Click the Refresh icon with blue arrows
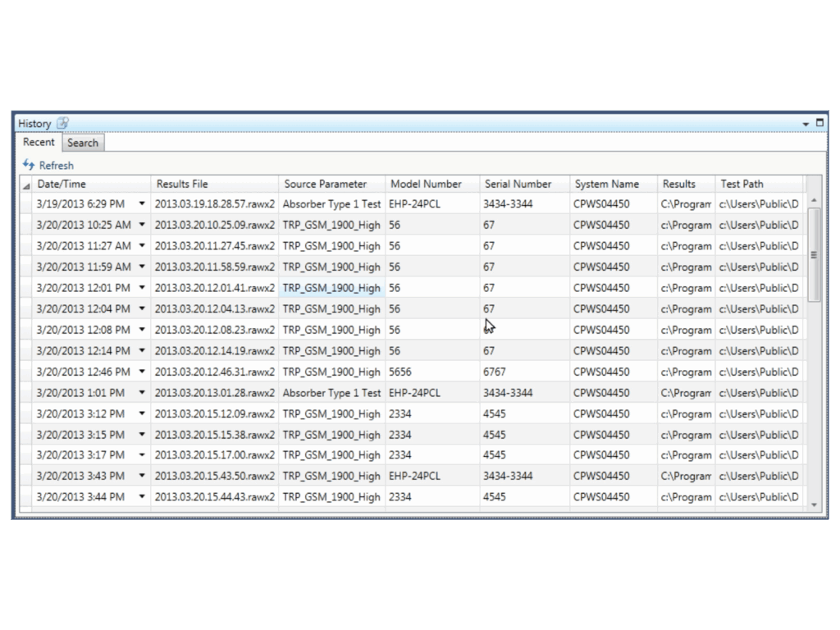This screenshot has height=630, width=840. (x=29, y=165)
